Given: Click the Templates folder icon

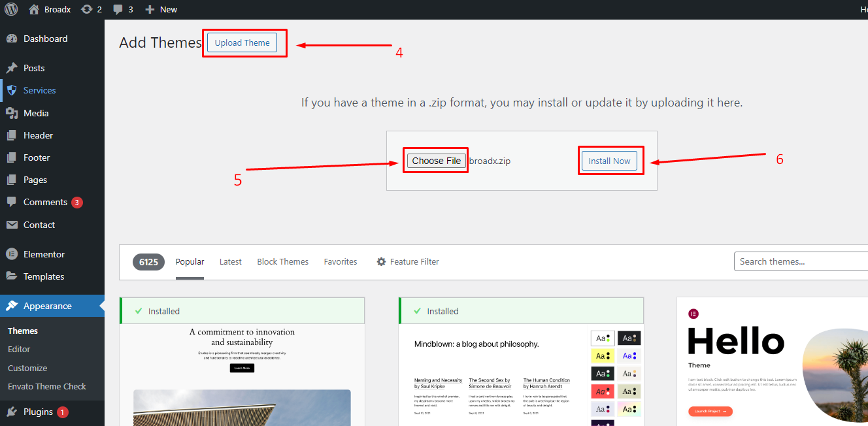Looking at the screenshot, I should point(12,276).
